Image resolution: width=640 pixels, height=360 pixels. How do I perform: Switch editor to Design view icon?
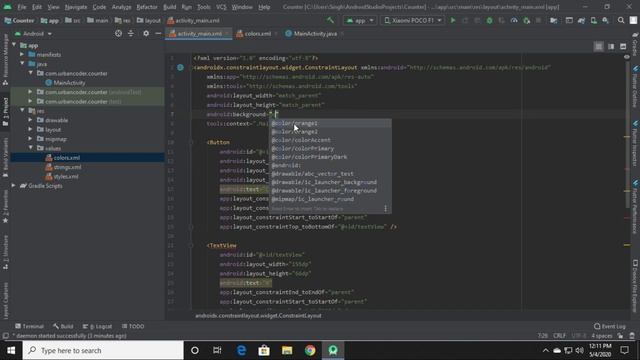coord(623,47)
